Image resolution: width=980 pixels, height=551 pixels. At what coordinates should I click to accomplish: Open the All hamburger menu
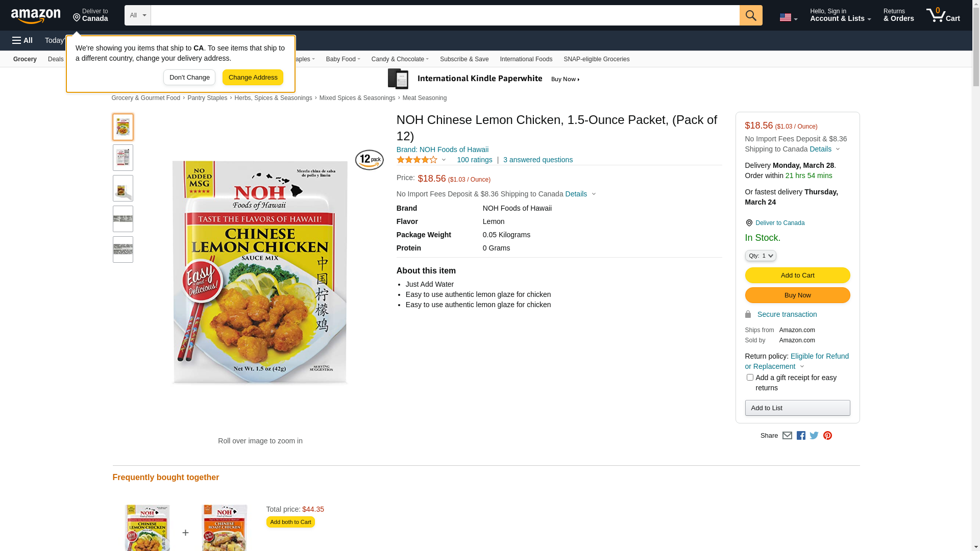(22, 40)
